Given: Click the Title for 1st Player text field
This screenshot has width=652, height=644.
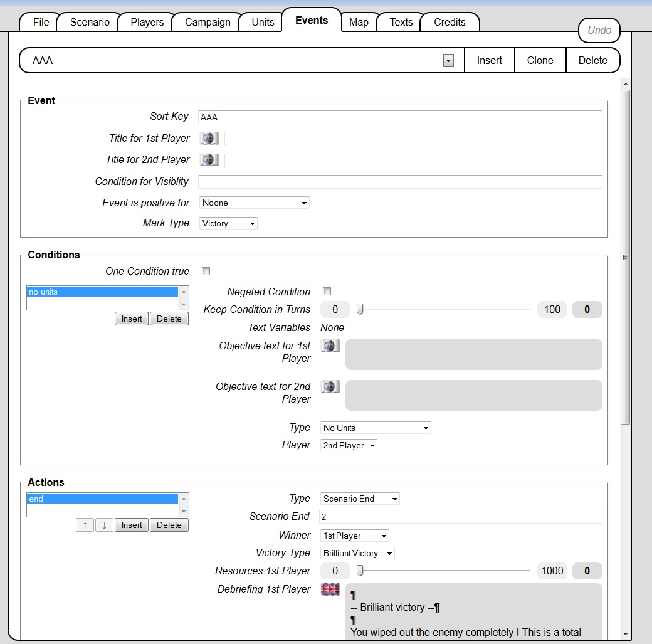Looking at the screenshot, I should point(413,139).
